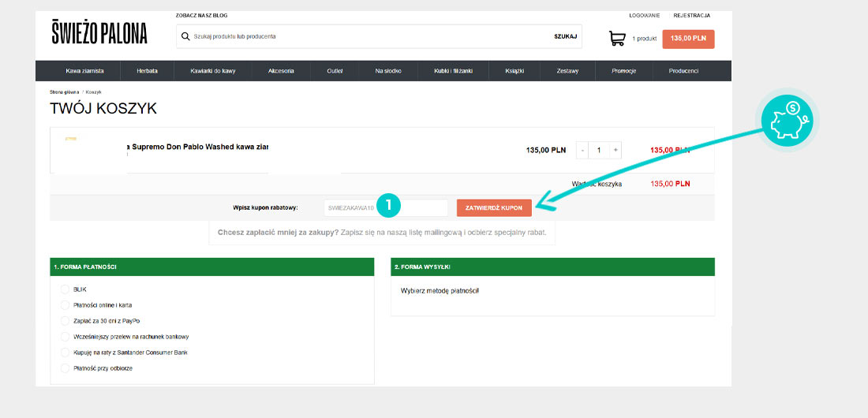Viewport: 868px width, 418px height.
Task: Click the Świeżo Palona logo
Action: pos(99,32)
